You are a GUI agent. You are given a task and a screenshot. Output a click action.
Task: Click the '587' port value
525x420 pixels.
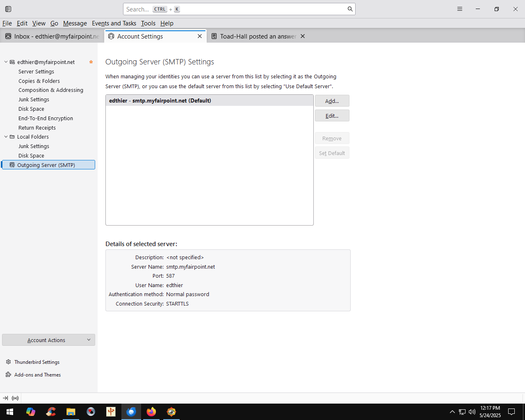(x=170, y=276)
